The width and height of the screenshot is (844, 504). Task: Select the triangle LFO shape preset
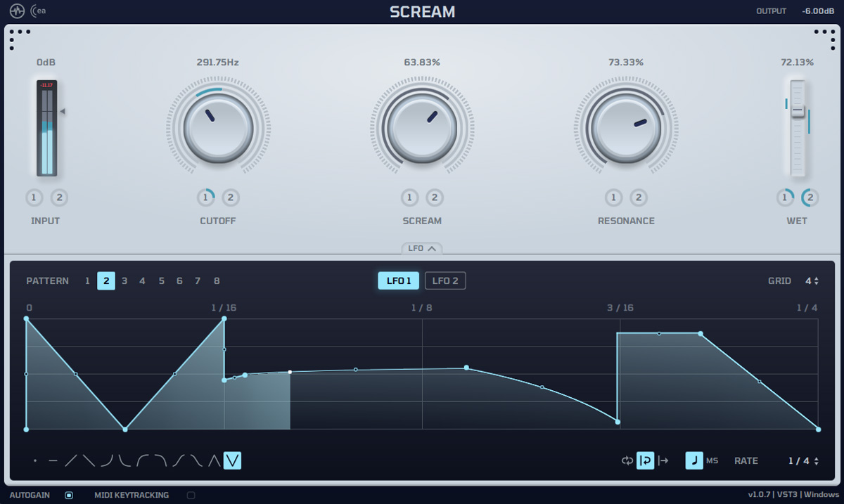(x=213, y=460)
